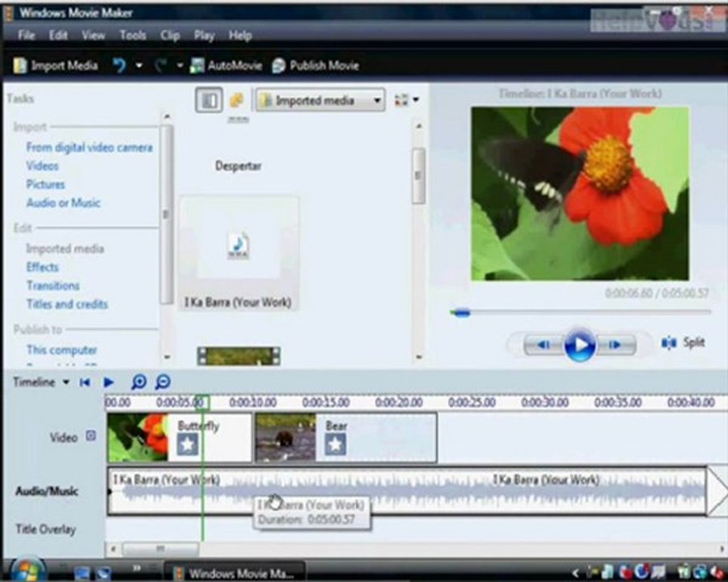This screenshot has height=582, width=728.
Task: Click the Butterfly clip effects star icon
Action: [188, 445]
